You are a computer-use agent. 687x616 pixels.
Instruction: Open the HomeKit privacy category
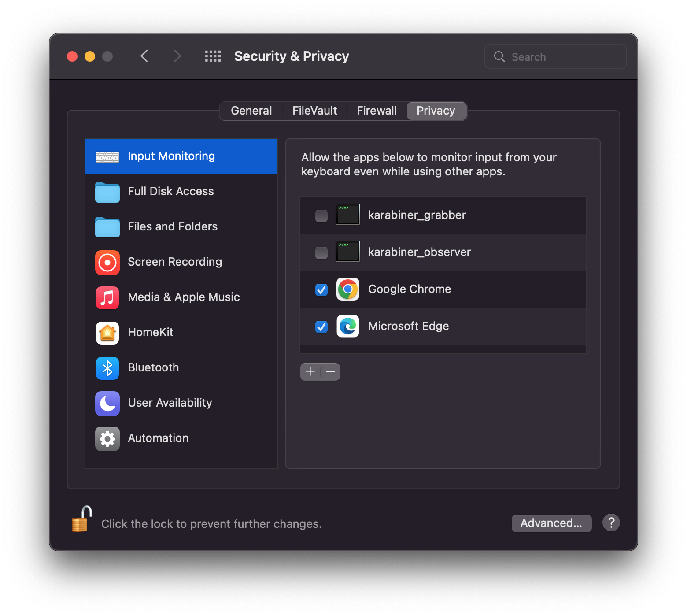click(x=181, y=333)
